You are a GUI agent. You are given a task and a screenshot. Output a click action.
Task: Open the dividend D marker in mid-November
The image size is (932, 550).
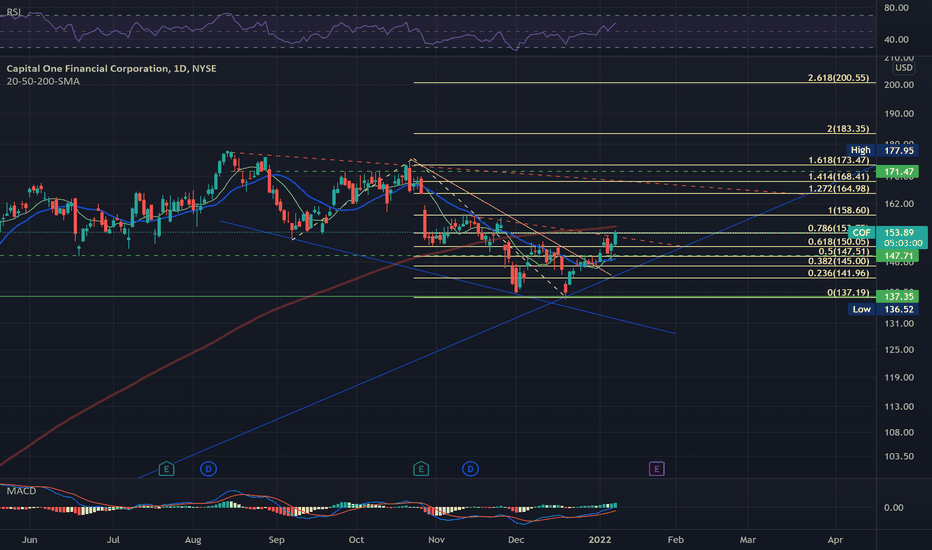[x=470, y=469]
